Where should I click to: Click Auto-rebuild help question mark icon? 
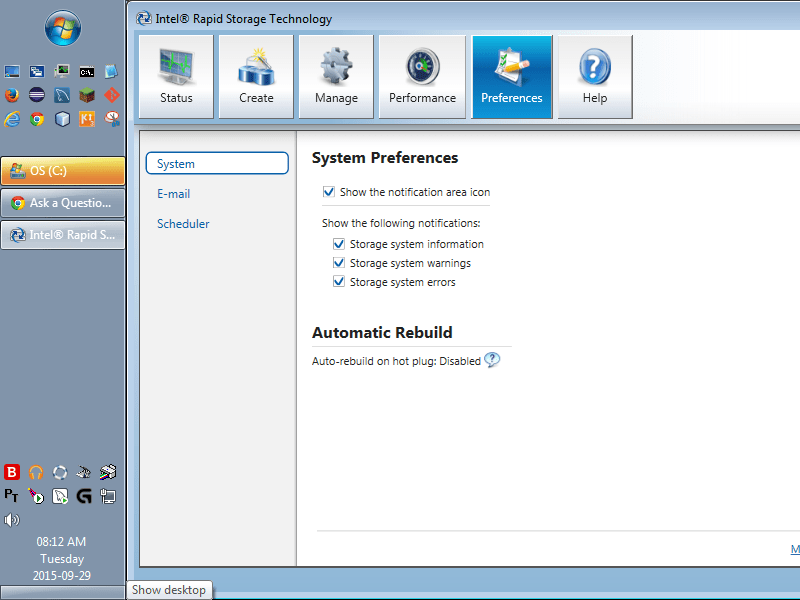point(492,360)
